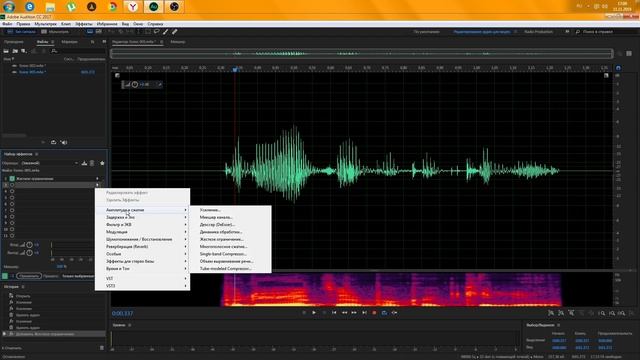
Task: Expand the Задержка и Эхо submenu
Action: coord(142,217)
